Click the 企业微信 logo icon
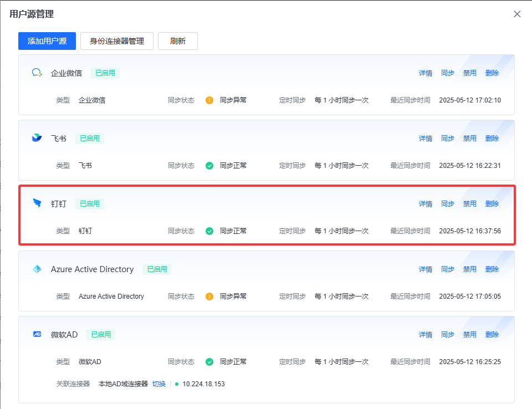This screenshot has height=409, width=532. 37,73
